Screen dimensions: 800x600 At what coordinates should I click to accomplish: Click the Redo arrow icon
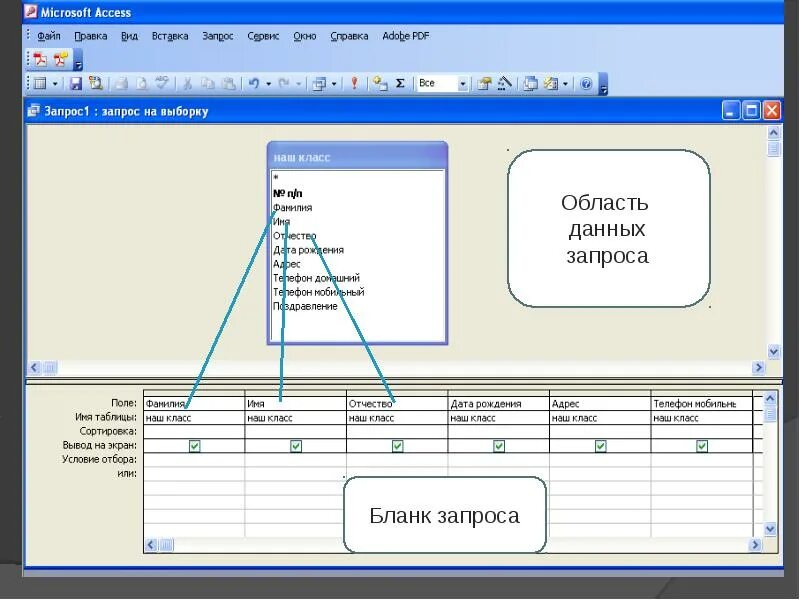(284, 83)
